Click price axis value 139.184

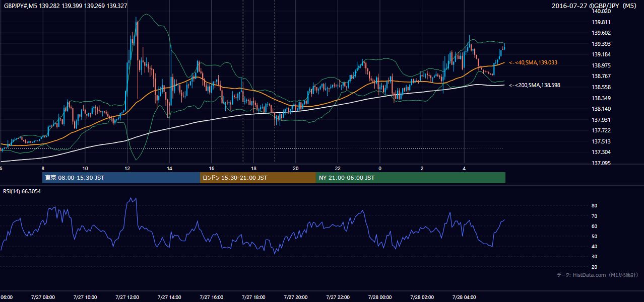(602, 54)
